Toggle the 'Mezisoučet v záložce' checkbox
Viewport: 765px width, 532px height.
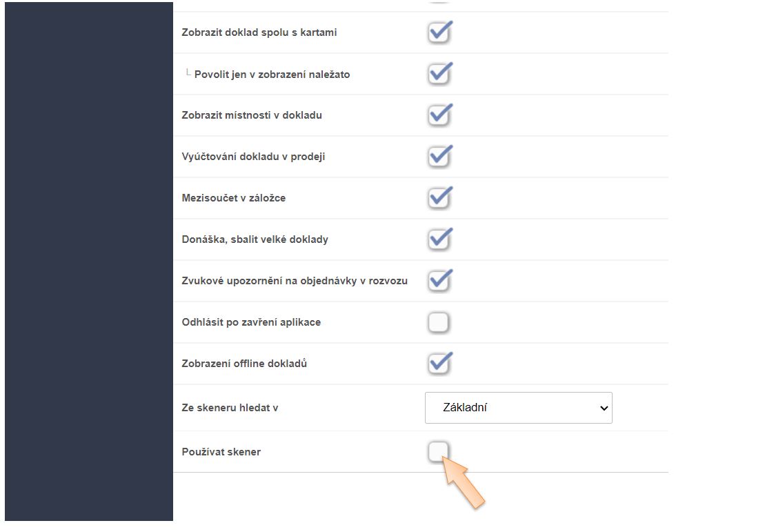tap(439, 199)
